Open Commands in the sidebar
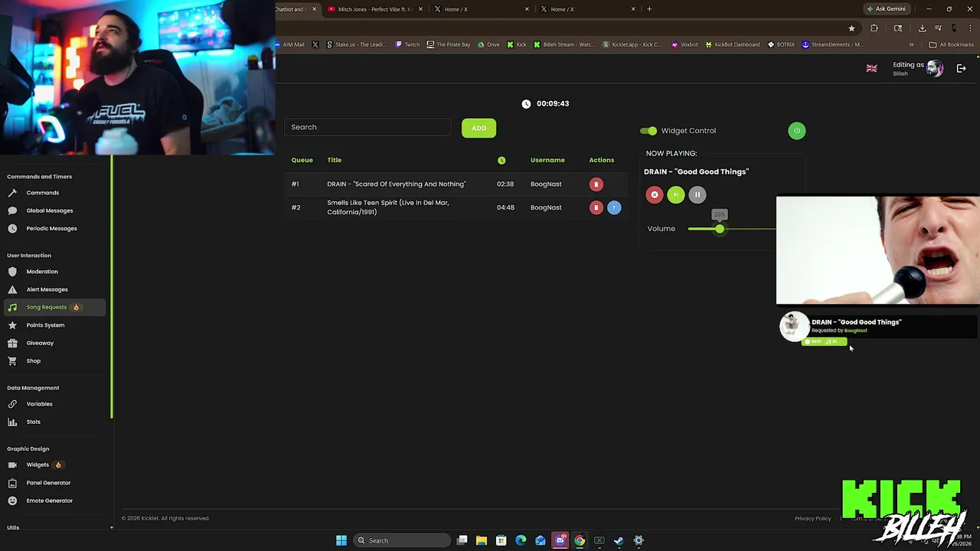This screenshot has height=551, width=980. [x=42, y=193]
